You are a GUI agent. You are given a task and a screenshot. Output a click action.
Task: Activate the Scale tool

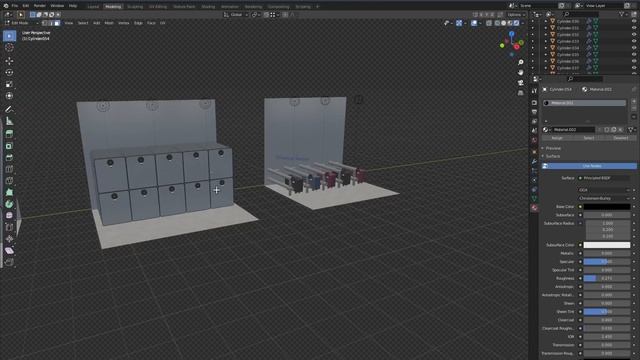coord(9,84)
